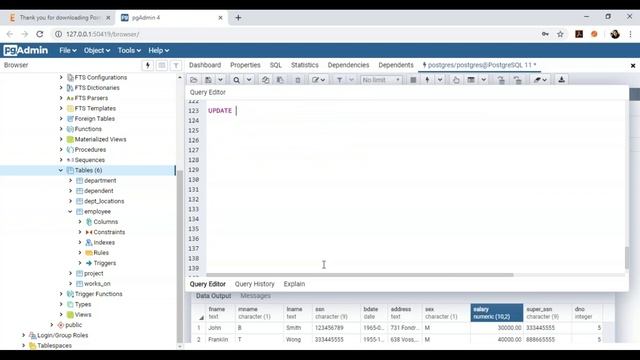Bookmark page with the star icon
The width and height of the screenshot is (640, 360).
(560, 34)
